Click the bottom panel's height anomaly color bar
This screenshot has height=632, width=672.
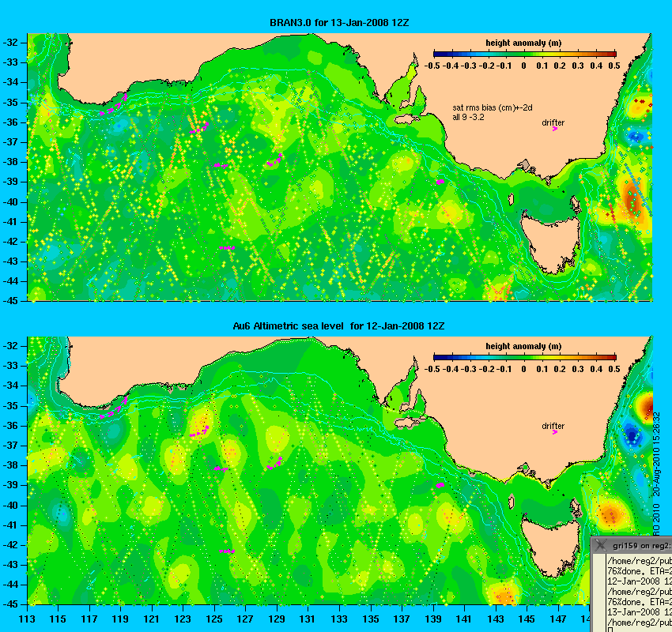pos(525,358)
